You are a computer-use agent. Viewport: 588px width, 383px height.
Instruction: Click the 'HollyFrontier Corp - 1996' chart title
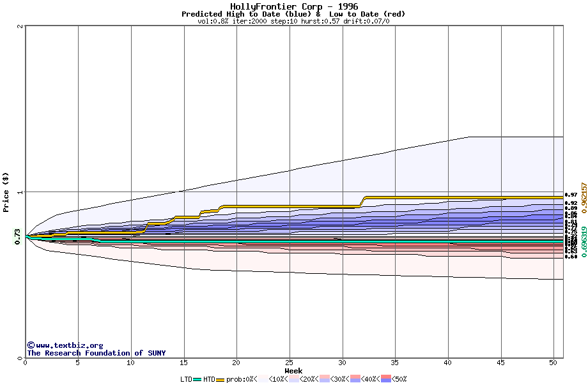(x=294, y=6)
